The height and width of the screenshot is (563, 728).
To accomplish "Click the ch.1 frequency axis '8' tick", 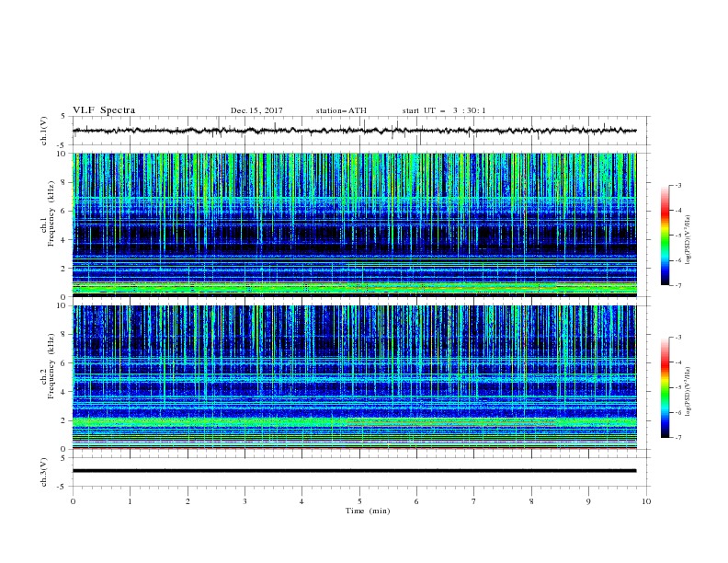I will pos(65,182).
